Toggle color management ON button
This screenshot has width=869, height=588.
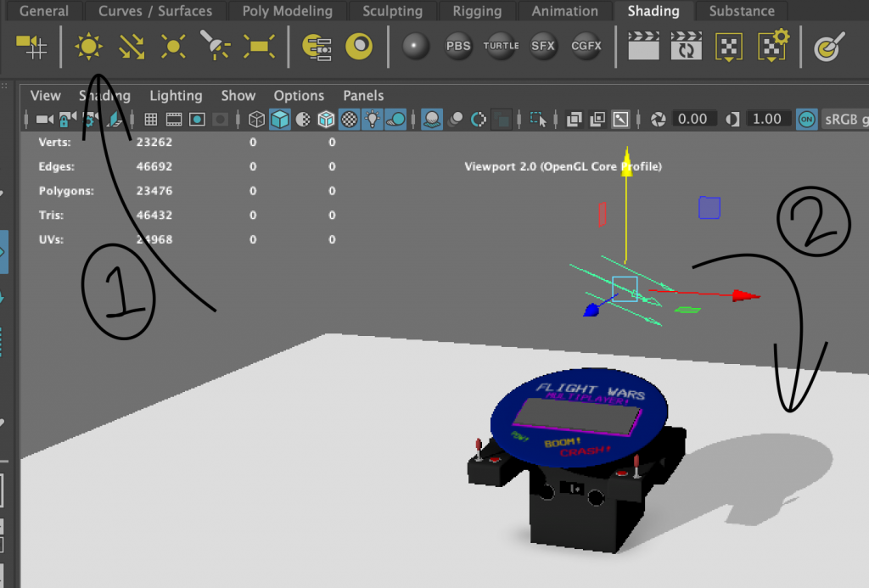(x=806, y=120)
